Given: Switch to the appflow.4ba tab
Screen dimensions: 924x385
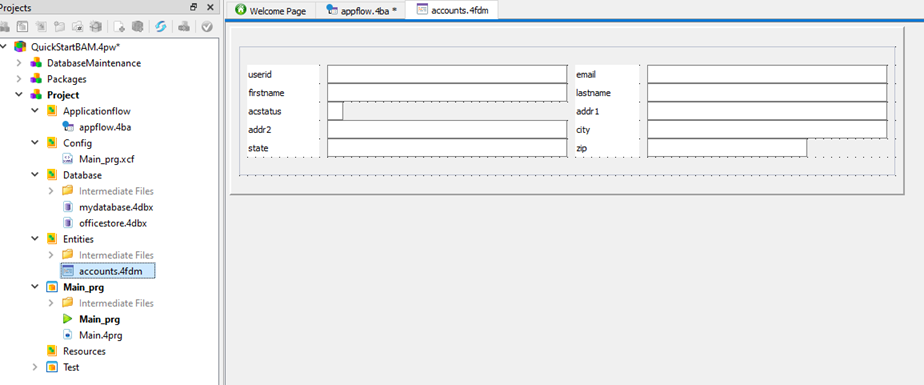Looking at the screenshot, I should [361, 11].
